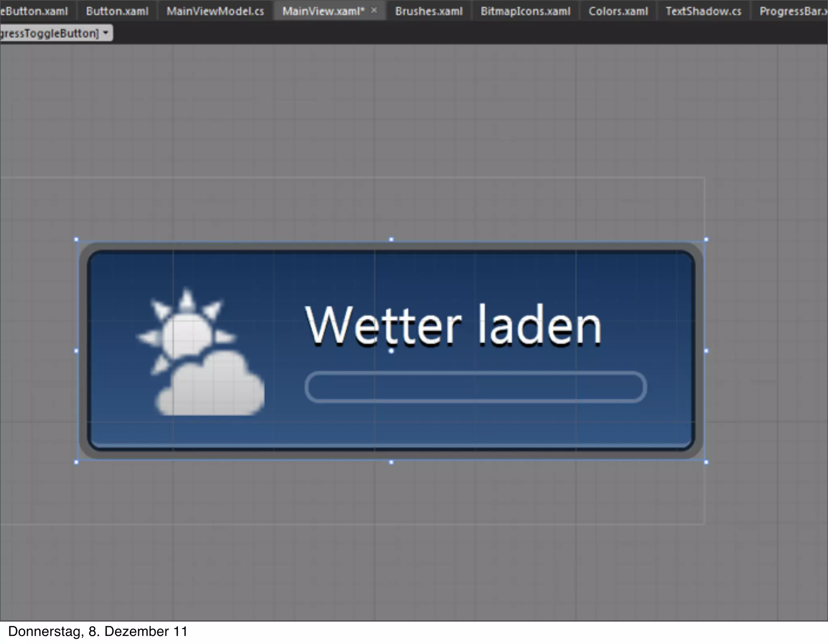
Task: Click the Wetter laden text label
Action: coord(453,325)
